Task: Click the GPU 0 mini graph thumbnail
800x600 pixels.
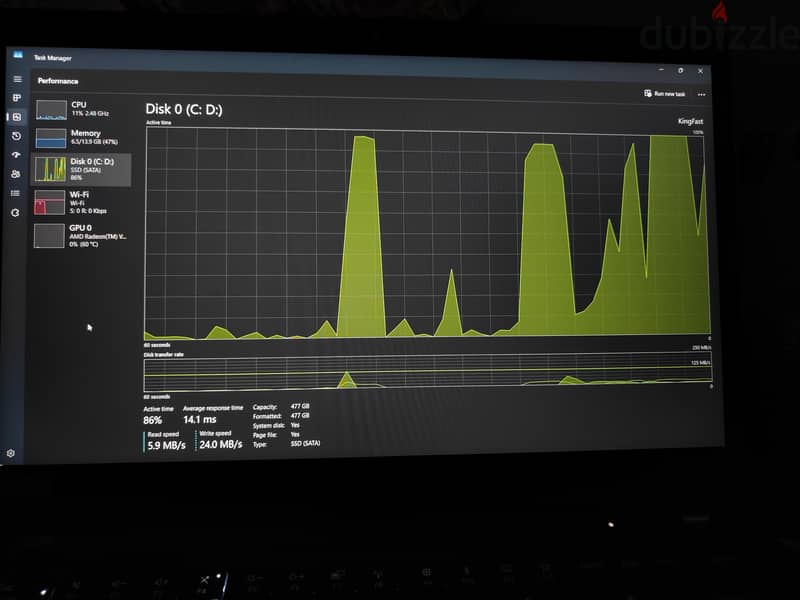Action: point(49,236)
